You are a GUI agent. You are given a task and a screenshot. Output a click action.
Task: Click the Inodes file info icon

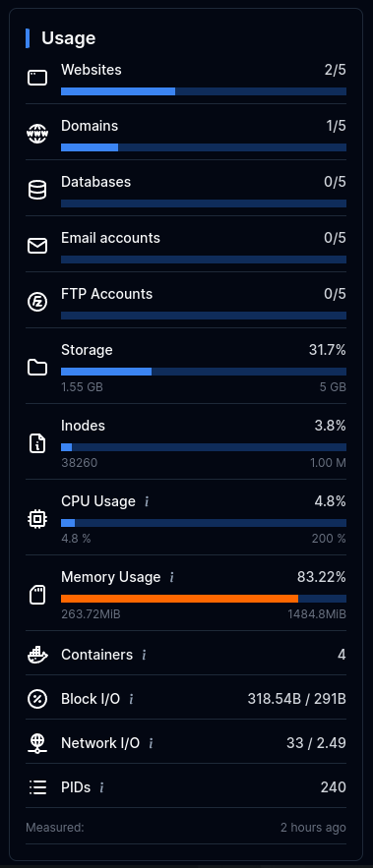[x=37, y=443]
